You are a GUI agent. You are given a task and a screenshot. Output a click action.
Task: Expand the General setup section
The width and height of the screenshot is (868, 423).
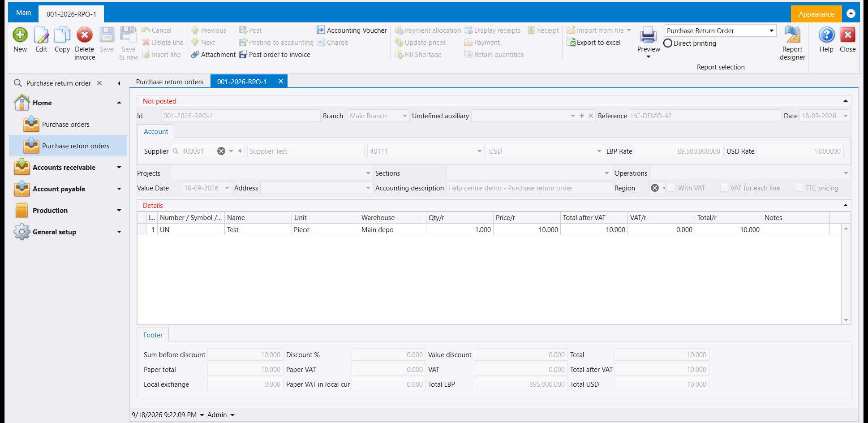(119, 232)
